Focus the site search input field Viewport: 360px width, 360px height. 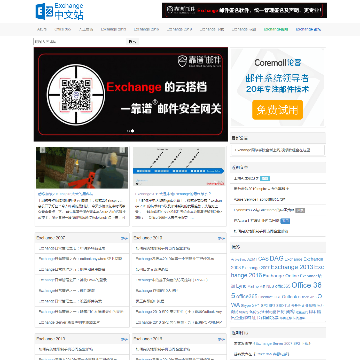point(80,42)
